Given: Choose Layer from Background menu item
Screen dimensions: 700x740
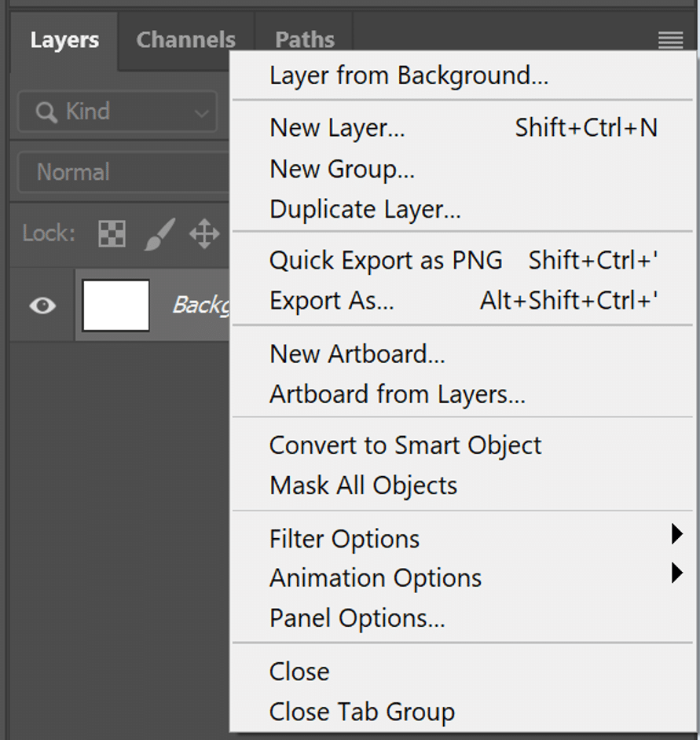Looking at the screenshot, I should [409, 76].
